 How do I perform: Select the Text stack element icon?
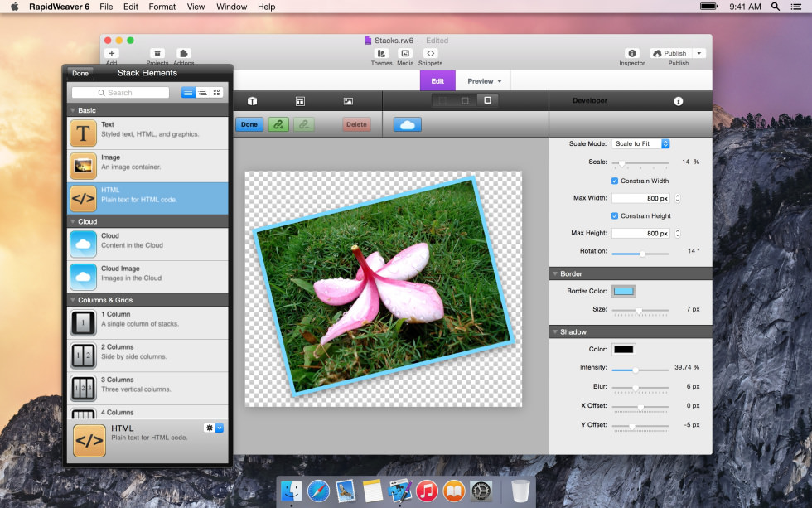point(83,133)
